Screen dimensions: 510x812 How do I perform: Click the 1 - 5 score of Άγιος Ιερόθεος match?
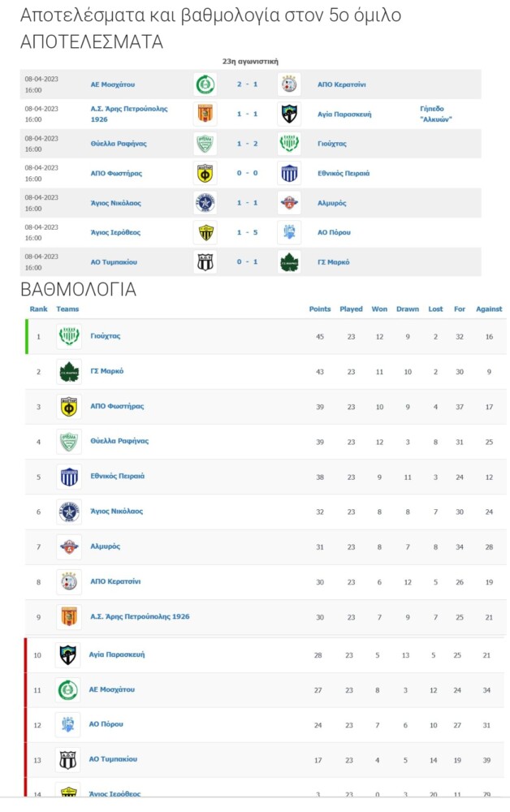point(247,232)
